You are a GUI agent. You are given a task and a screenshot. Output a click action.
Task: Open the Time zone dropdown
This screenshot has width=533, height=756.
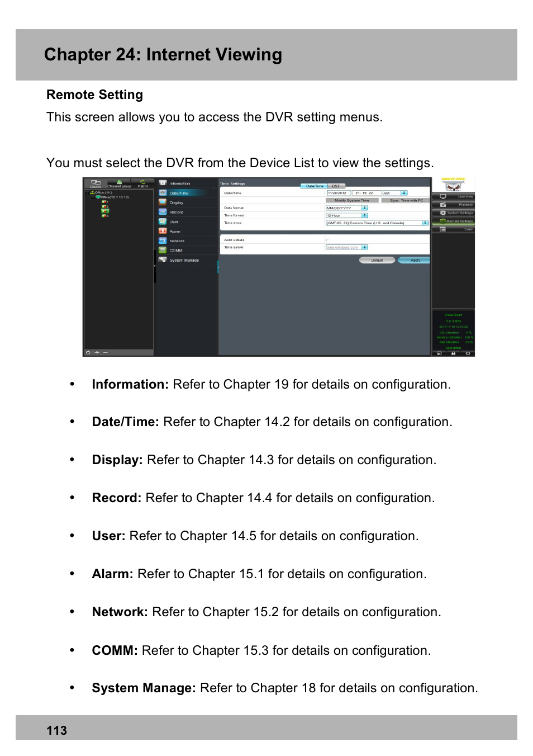[x=377, y=223]
